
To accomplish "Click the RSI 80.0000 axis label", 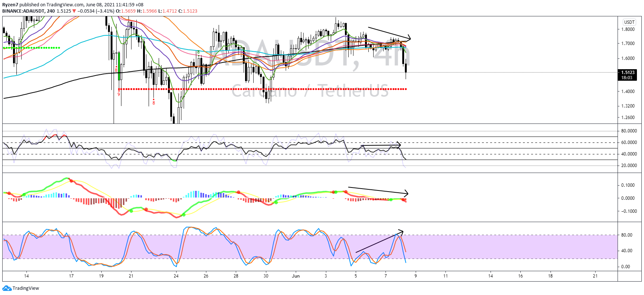I will click(629, 131).
